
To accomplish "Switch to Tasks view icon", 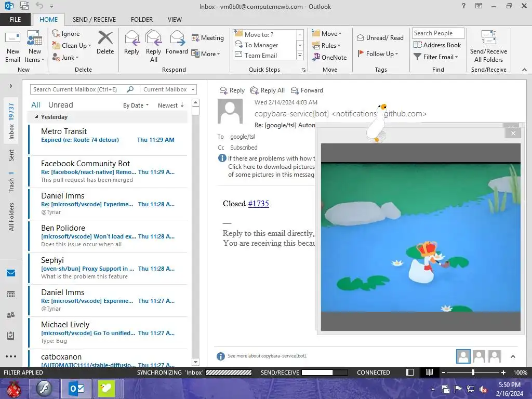I will pos(11,336).
